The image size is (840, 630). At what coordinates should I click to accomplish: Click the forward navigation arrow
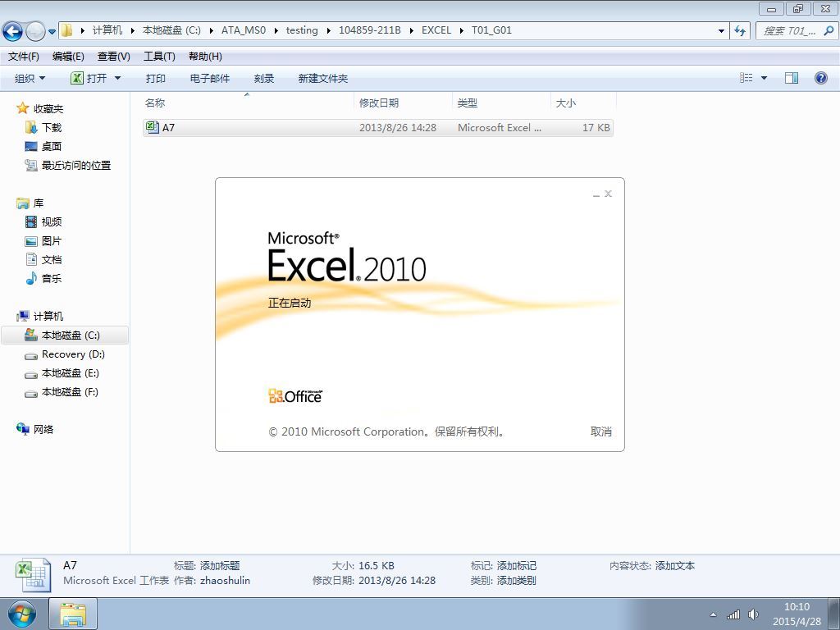pos(35,31)
